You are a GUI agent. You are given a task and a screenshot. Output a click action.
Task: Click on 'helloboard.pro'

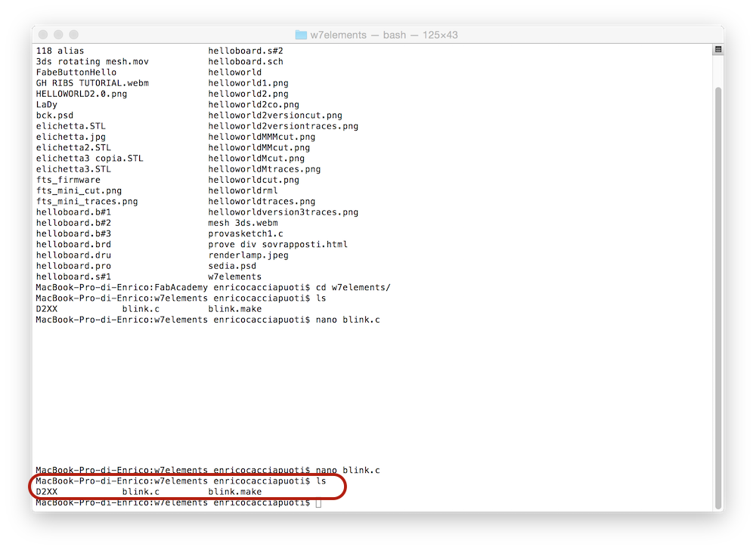click(73, 266)
